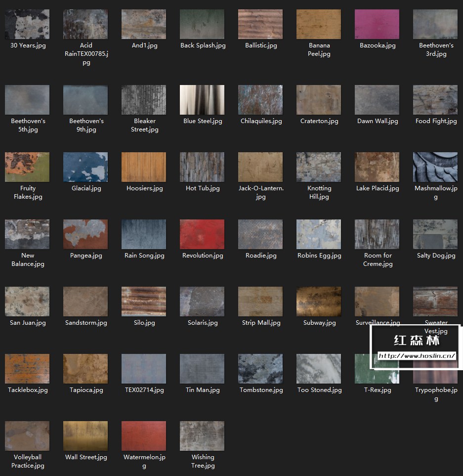Select the Jack-O-Lantern.jpg thumbnail

pyautogui.click(x=260, y=167)
